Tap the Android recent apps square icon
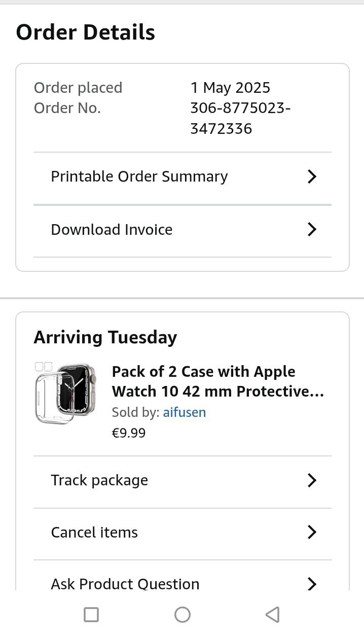 click(91, 615)
